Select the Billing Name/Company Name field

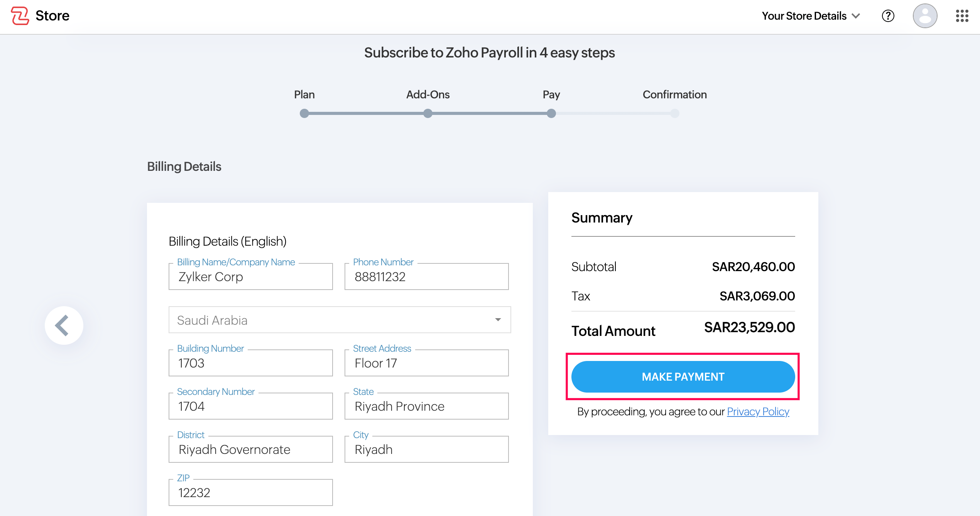pyautogui.click(x=250, y=277)
